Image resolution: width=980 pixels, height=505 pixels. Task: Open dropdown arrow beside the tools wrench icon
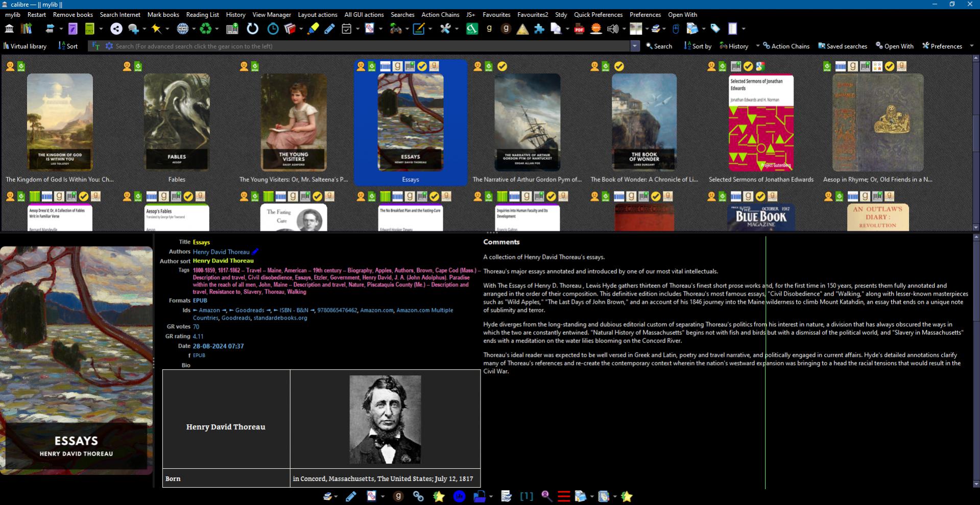click(457, 29)
